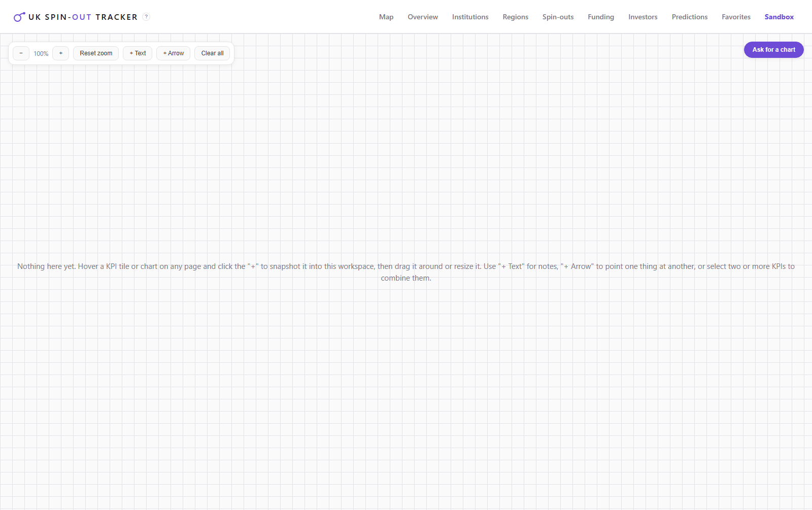Click the Clear all button
812x510 pixels.
pyautogui.click(x=212, y=53)
